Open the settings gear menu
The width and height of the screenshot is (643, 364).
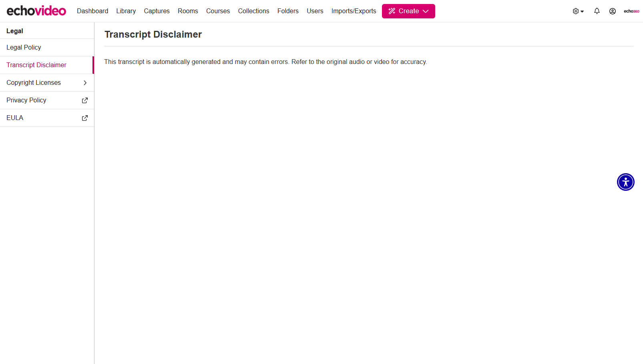[x=578, y=11]
